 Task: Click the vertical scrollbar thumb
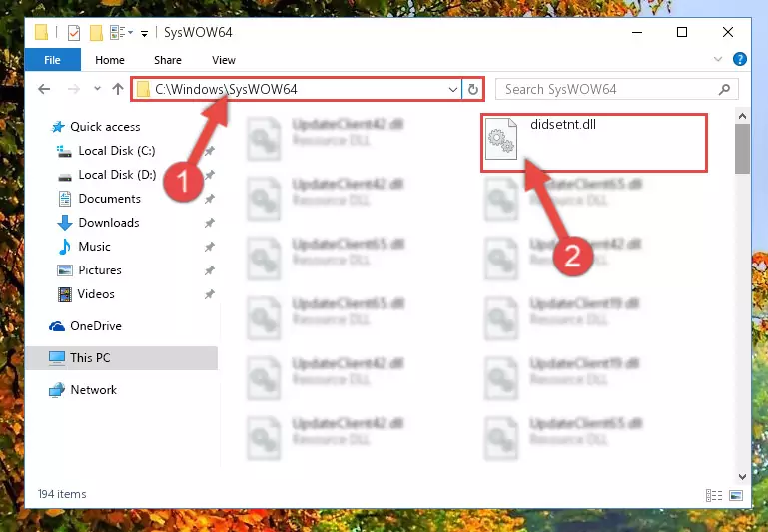pos(742,149)
